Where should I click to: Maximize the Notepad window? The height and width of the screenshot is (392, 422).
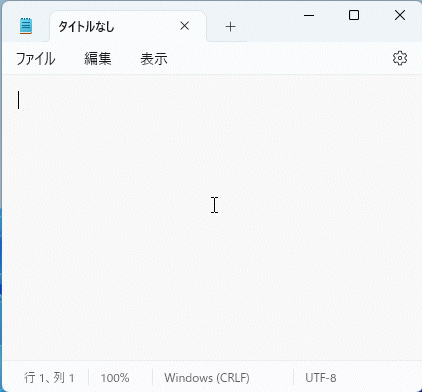[354, 15]
